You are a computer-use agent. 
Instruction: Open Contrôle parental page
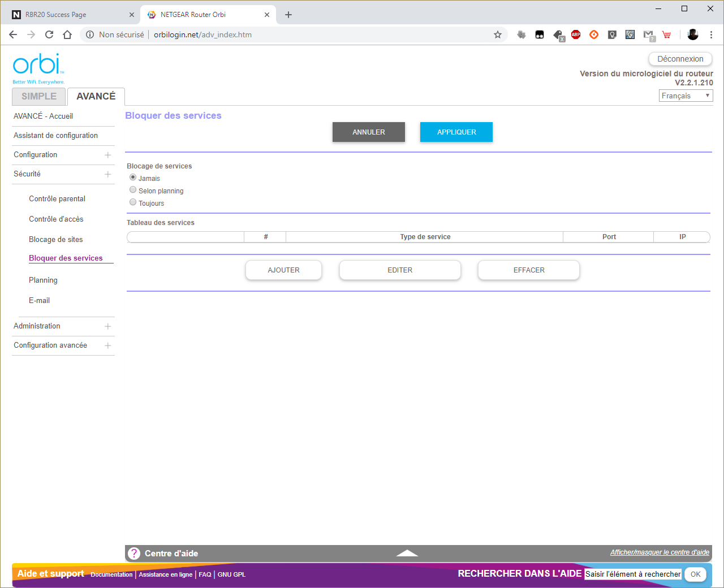point(57,198)
